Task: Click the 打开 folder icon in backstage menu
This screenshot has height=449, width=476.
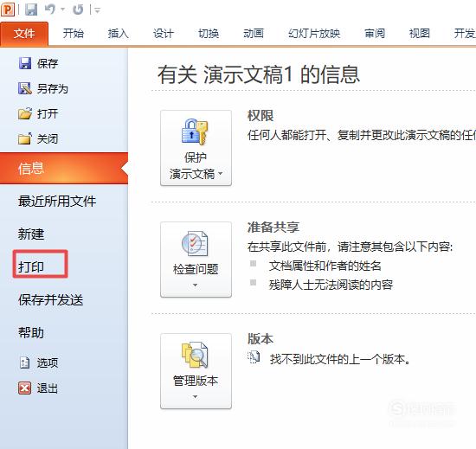Action: 25,114
